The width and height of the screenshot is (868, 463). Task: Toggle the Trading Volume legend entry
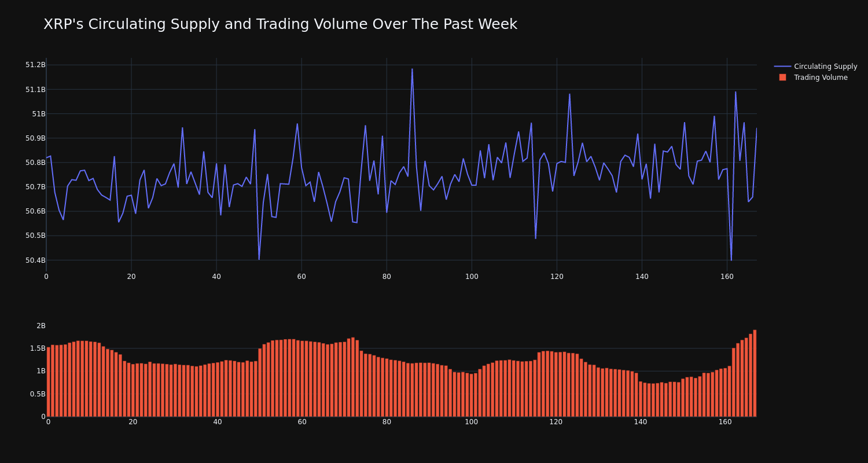tap(812, 78)
